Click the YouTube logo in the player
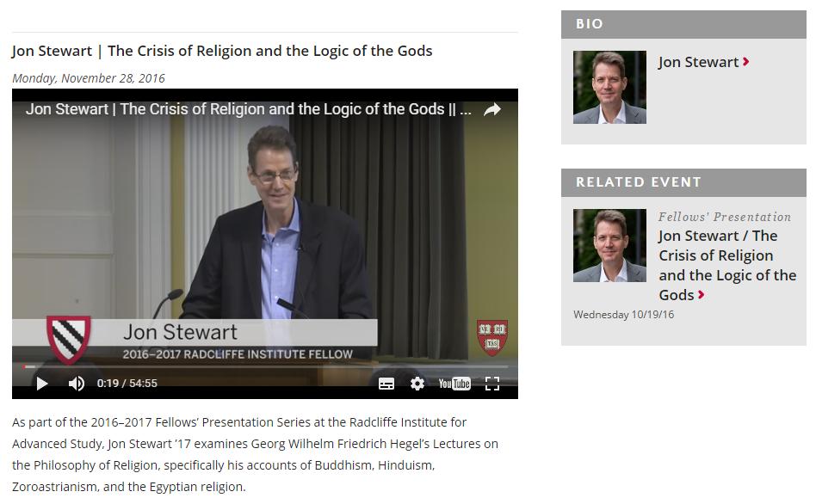Screen dimensions: 816x504 (454, 384)
